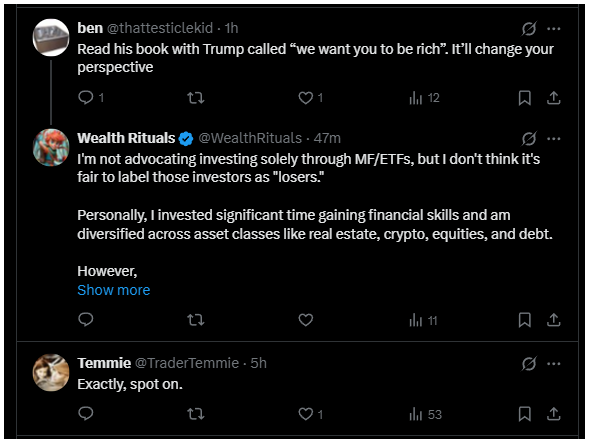Repost ben's tweet
This screenshot has height=443, width=589.
[x=196, y=98]
